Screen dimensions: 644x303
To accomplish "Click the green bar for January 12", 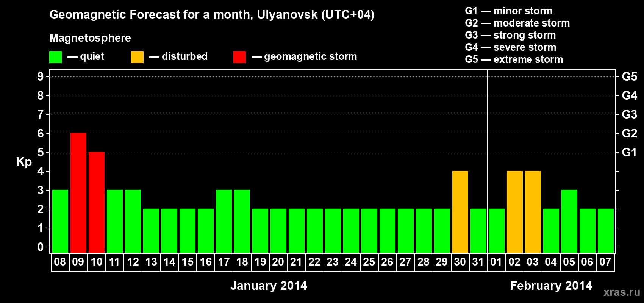I will point(133,221).
